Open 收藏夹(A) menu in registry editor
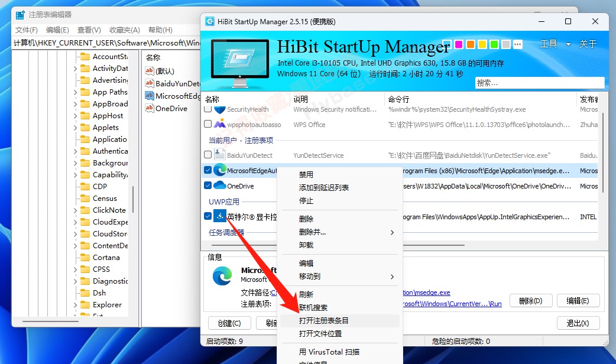This screenshot has height=364, width=616. point(125,30)
